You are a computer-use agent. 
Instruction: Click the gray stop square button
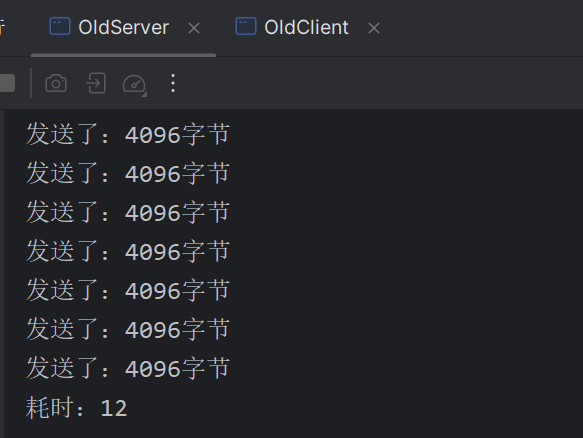tap(7, 83)
